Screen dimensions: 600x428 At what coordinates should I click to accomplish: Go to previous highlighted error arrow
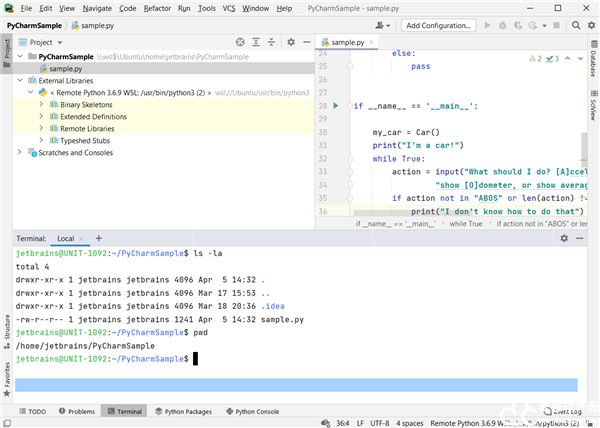pyautogui.click(x=567, y=59)
